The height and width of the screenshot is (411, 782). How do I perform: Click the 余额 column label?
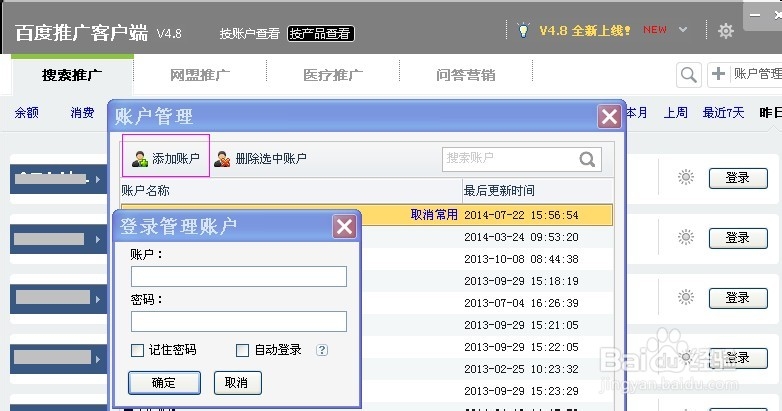[26, 113]
